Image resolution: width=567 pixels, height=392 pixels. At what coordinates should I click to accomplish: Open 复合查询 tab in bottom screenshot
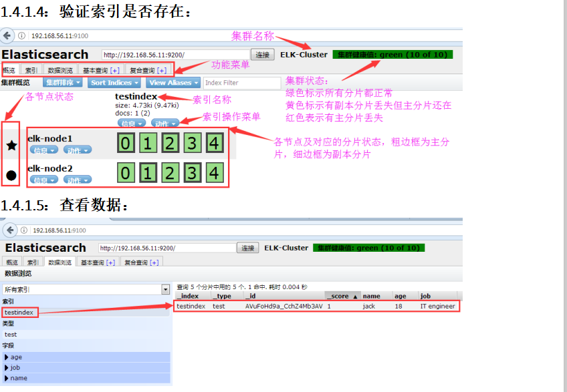(141, 262)
